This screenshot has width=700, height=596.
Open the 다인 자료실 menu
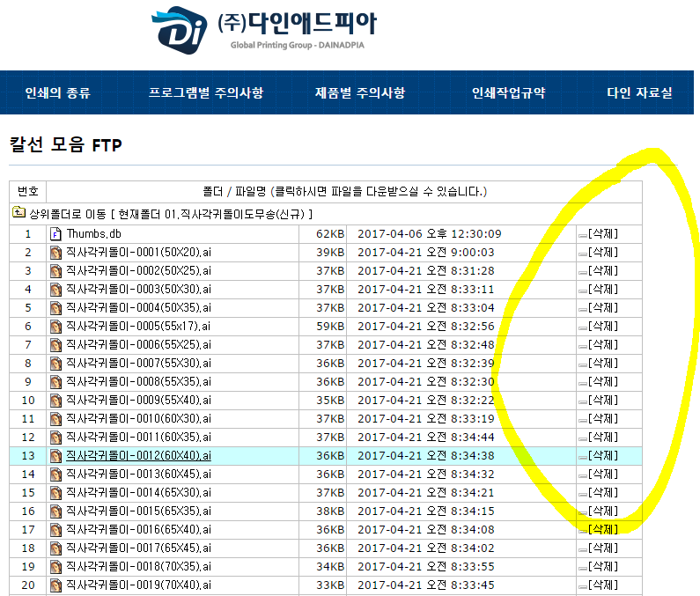(639, 93)
